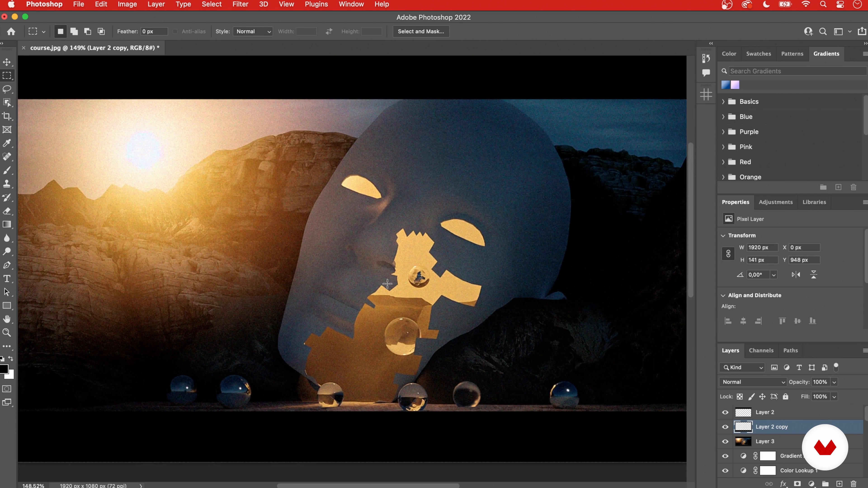Select the Move tool

coord(7,62)
